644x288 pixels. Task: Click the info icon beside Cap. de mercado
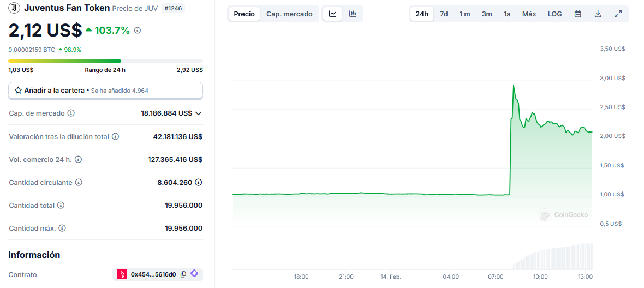coord(71,113)
